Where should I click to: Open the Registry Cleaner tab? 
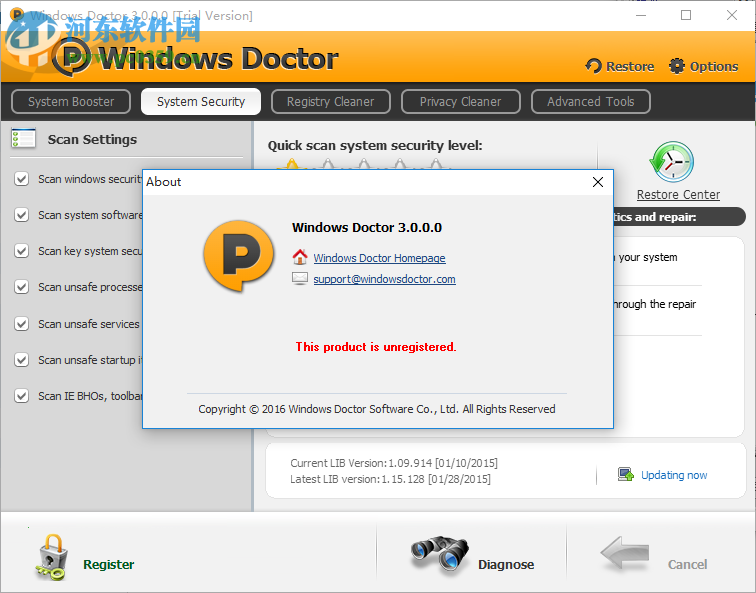click(330, 102)
